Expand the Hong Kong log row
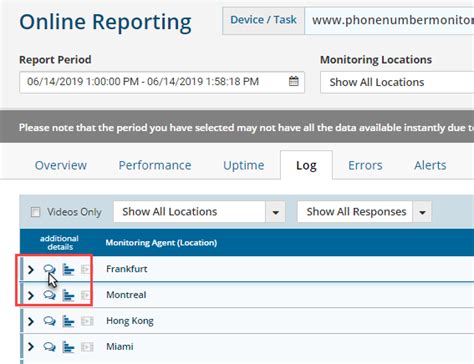Image resolution: width=474 pixels, height=364 pixels. [31, 321]
